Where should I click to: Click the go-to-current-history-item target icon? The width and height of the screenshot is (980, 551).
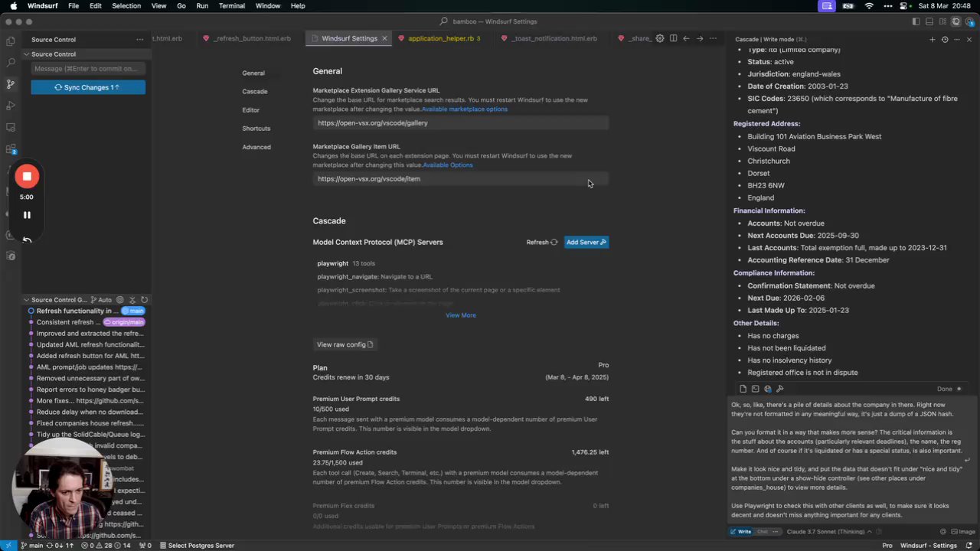[121, 300]
